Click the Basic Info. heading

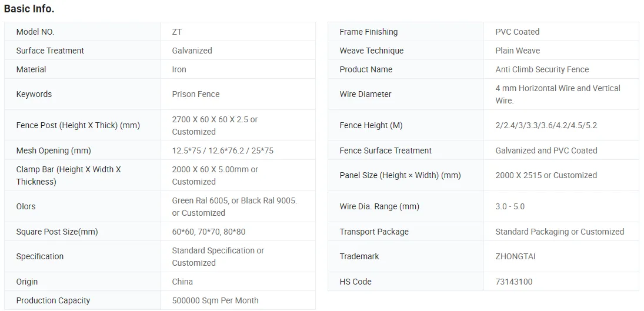[29, 9]
